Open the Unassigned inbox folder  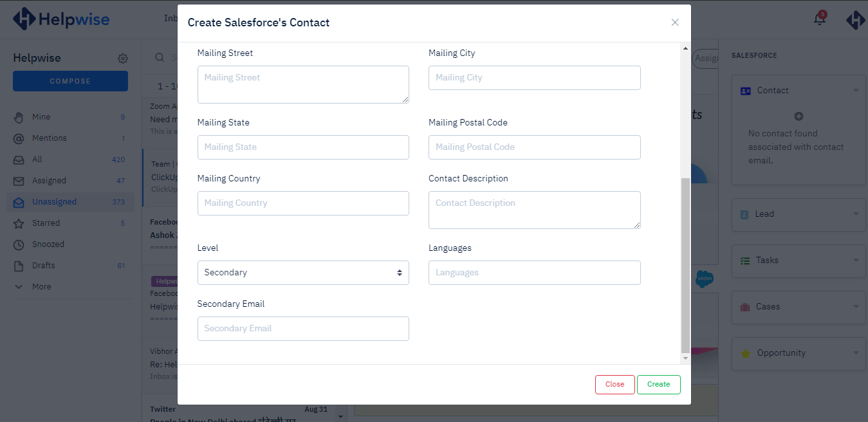[55, 202]
